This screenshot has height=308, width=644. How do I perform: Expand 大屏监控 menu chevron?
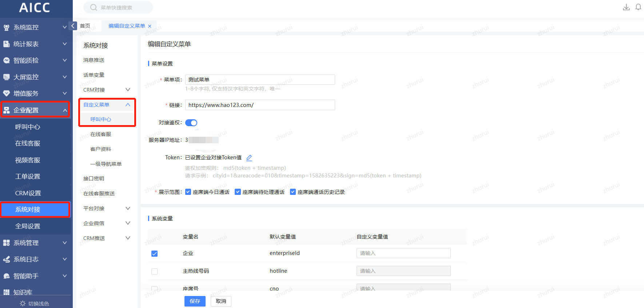[65, 77]
